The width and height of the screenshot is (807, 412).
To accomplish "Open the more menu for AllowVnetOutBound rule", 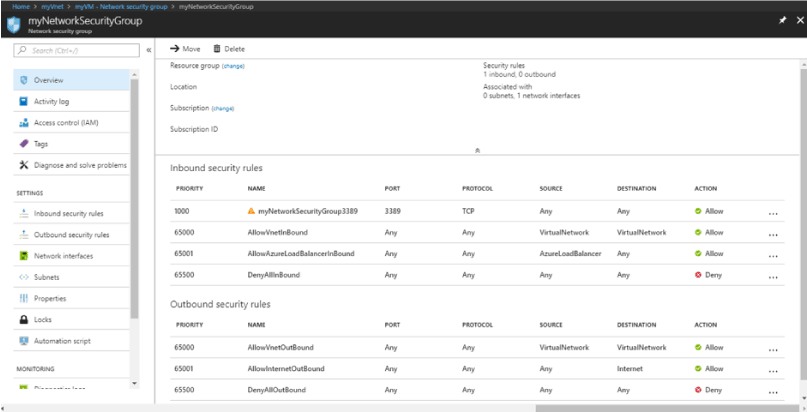I will (773, 350).
